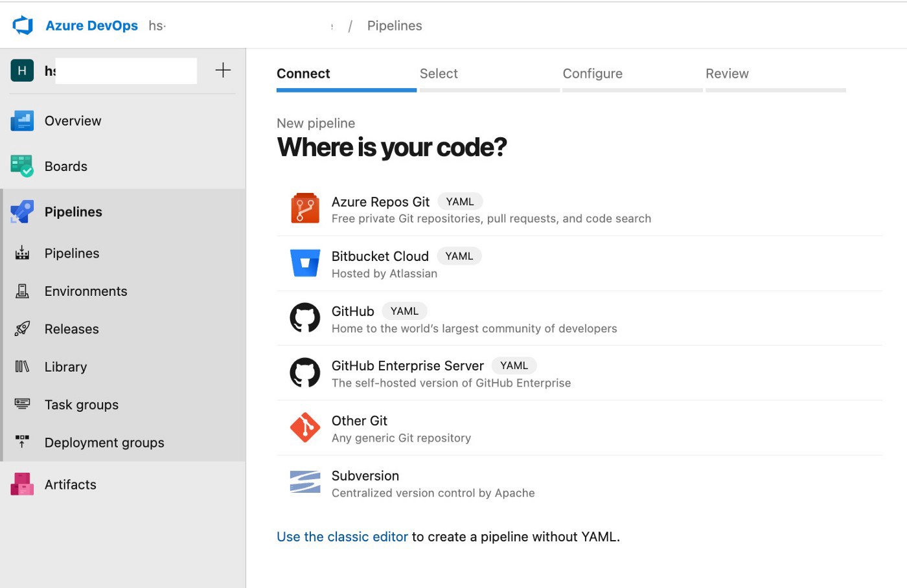Click 'The self-hosted version of GitHub Enterprise' text
The width and height of the screenshot is (907, 588).
coord(451,383)
